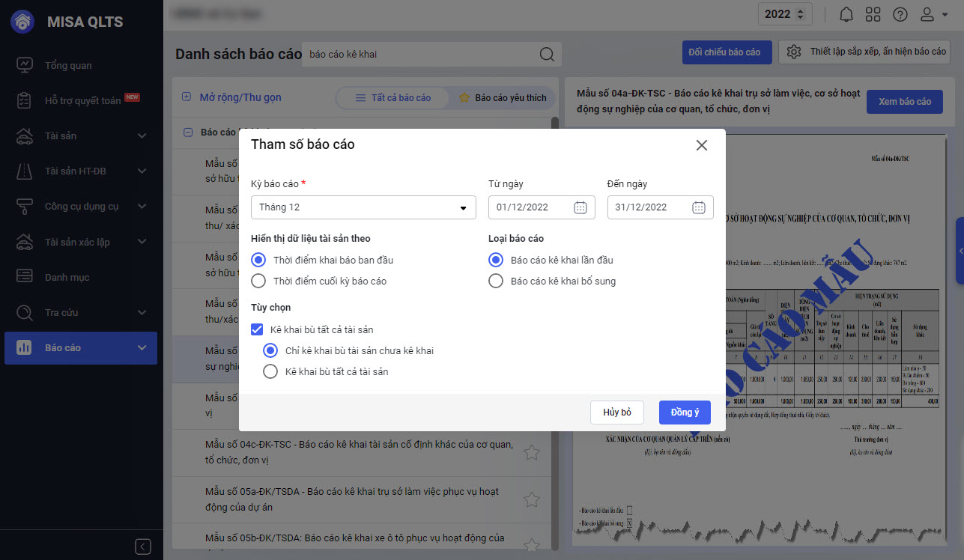This screenshot has height=560, width=964.
Task: Click settings gear for report arrangement
Action: [795, 52]
